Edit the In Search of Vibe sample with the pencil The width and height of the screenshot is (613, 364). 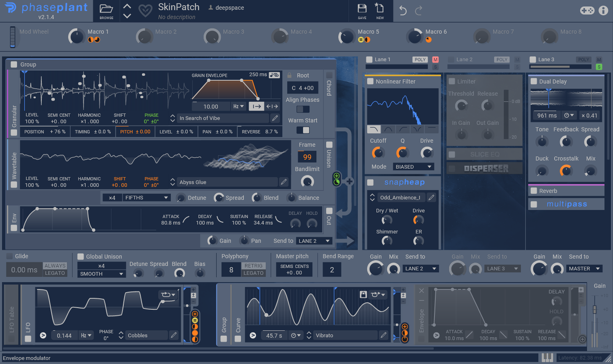pos(275,118)
